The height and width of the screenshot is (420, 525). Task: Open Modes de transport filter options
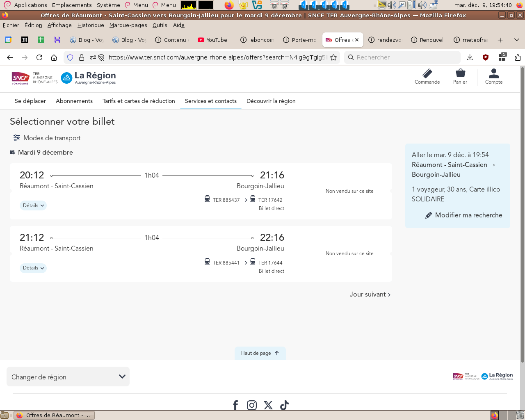[x=47, y=138]
